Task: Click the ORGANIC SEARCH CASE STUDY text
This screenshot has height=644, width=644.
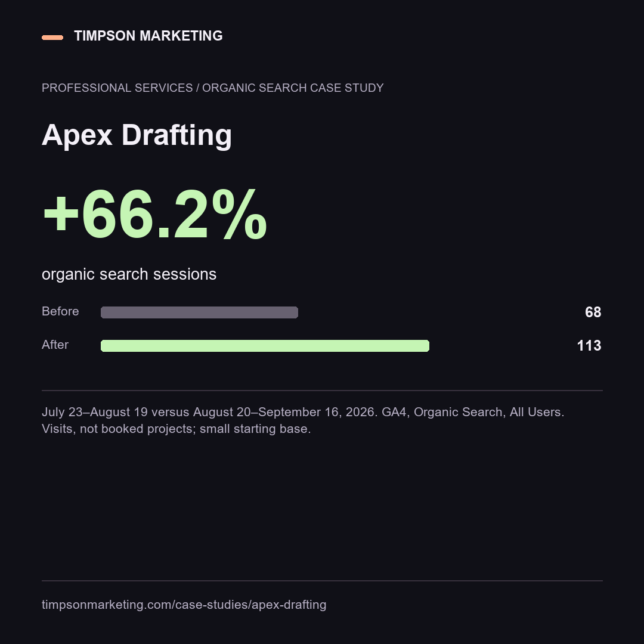Action: tap(293, 88)
